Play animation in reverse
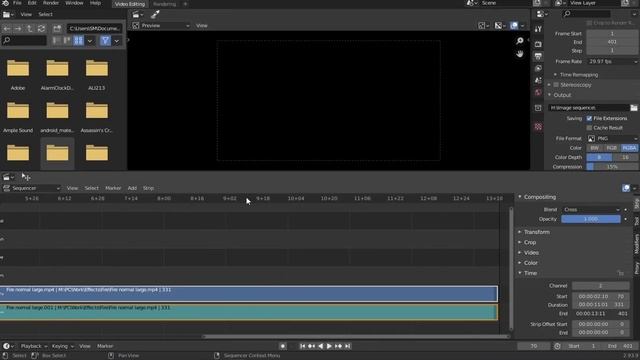This screenshot has height=360, width=640. point(320,346)
